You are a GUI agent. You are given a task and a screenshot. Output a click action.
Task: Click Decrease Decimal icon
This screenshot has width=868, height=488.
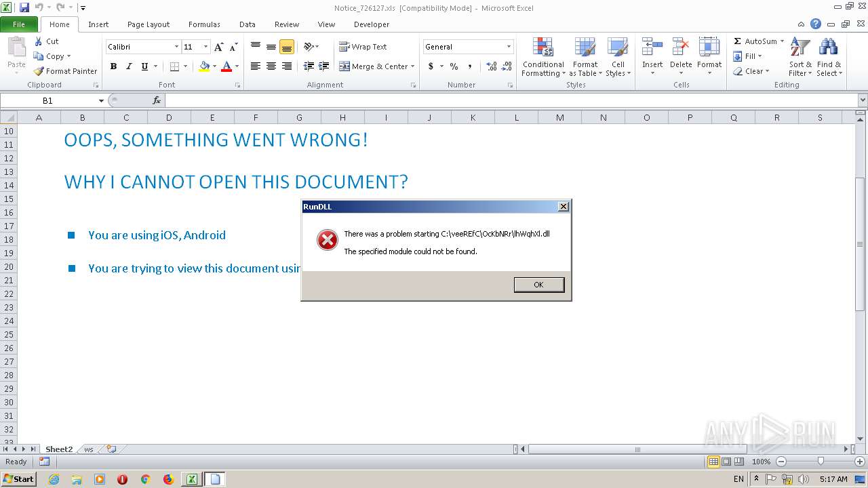[507, 66]
